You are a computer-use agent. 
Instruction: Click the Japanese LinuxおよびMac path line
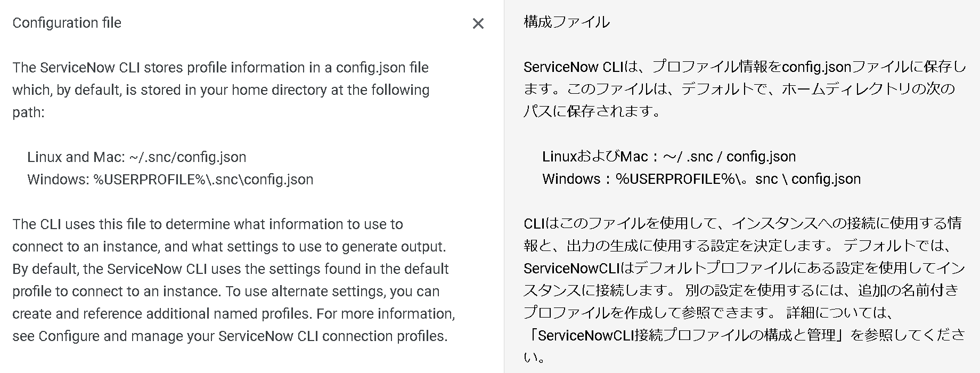click(669, 157)
